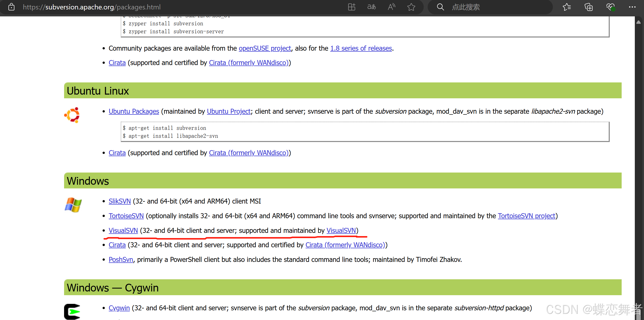
Task: Click the Ubuntu Linux section heading
Action: pyautogui.click(x=98, y=91)
